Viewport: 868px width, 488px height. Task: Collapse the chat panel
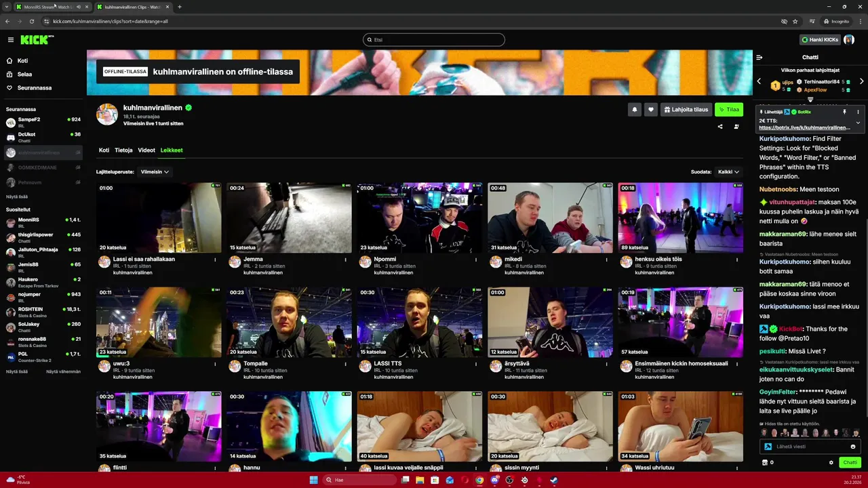[x=759, y=58]
